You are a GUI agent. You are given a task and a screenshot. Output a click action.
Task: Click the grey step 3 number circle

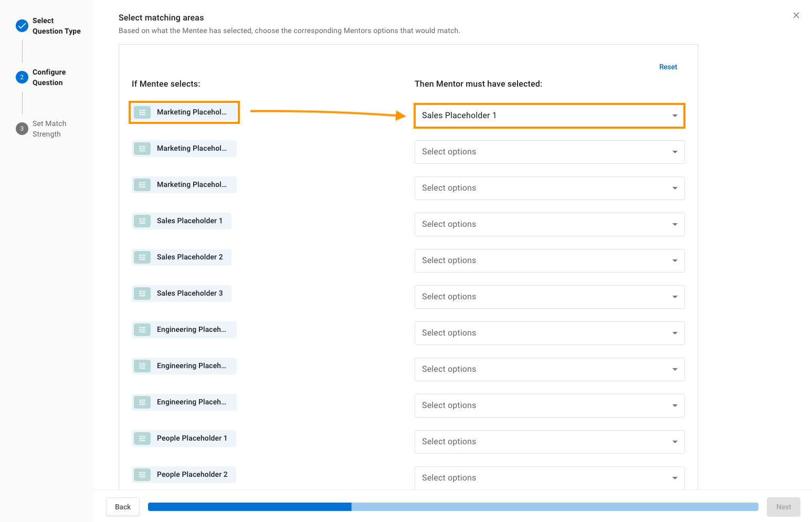coord(22,129)
